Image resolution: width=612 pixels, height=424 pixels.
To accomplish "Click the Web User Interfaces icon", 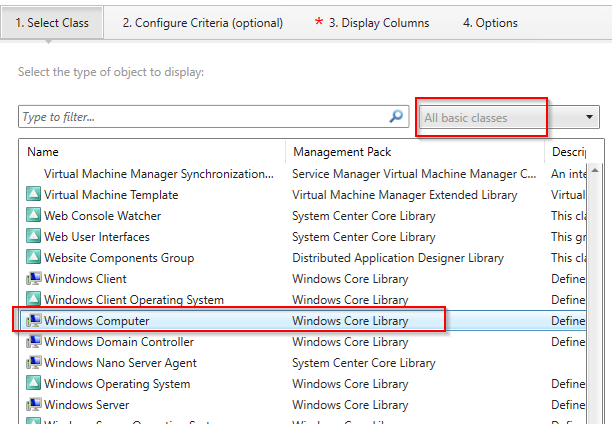I will pos(33,236).
